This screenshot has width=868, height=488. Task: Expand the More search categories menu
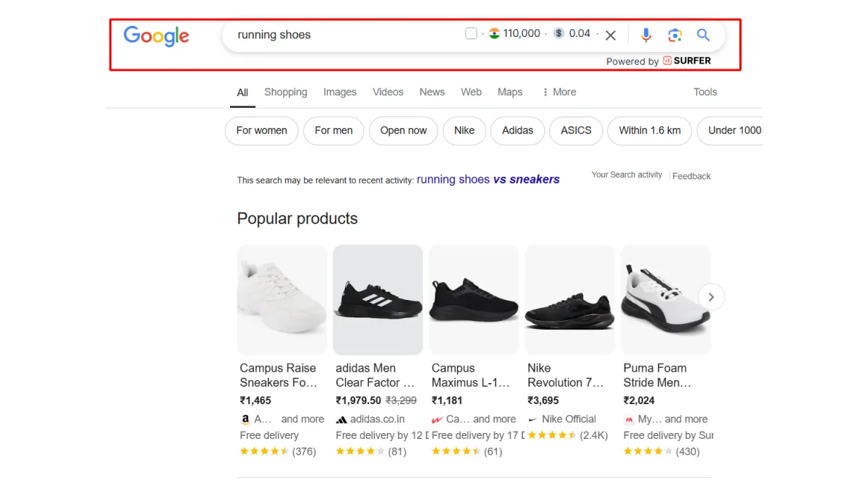[x=558, y=92]
